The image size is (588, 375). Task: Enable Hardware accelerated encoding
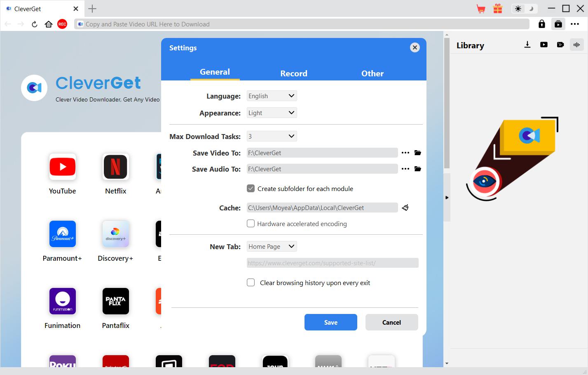point(251,223)
